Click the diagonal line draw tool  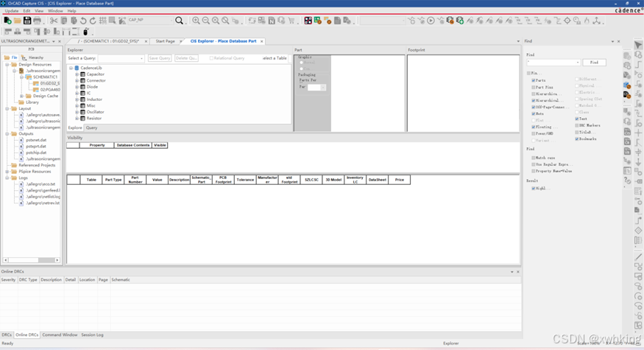[638, 257]
